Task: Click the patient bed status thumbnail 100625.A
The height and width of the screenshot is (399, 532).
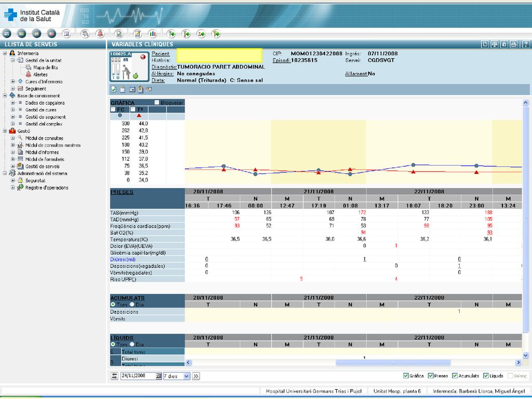Action: coord(129,66)
